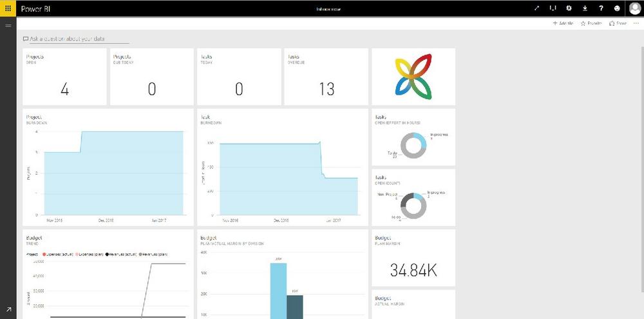The height and width of the screenshot is (319, 644).
Task: Click the Plan/Actual Margin by Division subtitle
Action: pos(232,244)
